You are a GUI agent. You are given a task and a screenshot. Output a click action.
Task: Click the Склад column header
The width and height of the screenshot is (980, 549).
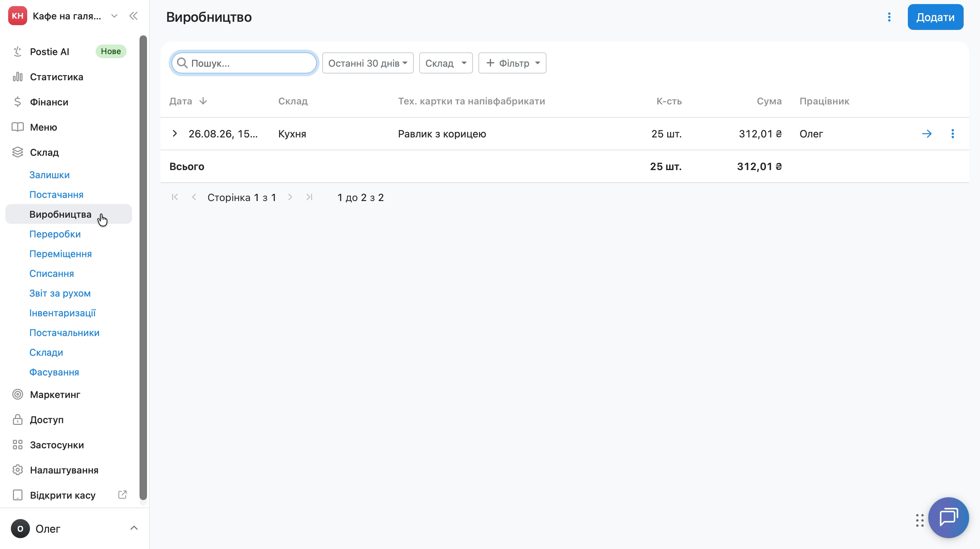pyautogui.click(x=293, y=101)
